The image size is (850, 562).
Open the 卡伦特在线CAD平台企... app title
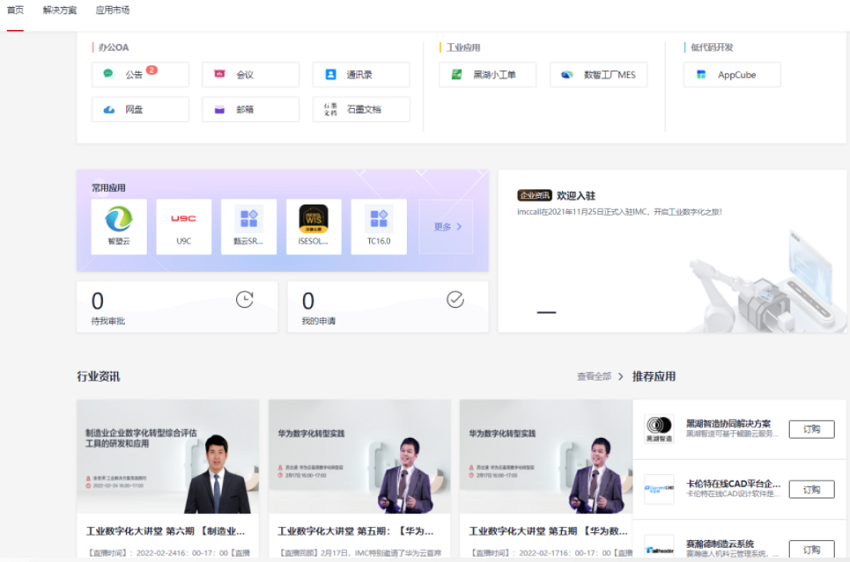tap(733, 483)
